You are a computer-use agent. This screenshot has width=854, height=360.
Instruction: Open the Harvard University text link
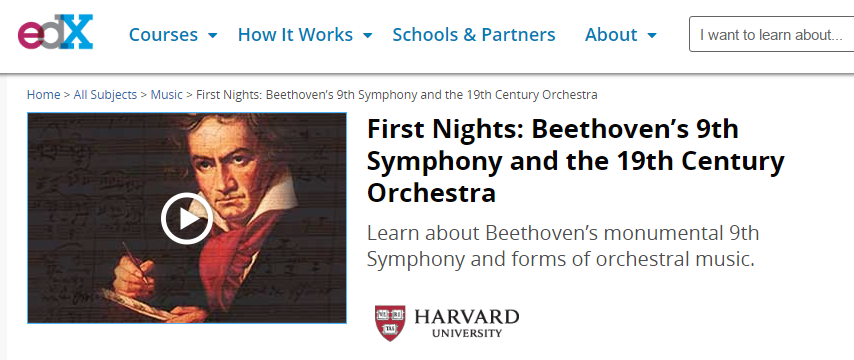tap(467, 323)
